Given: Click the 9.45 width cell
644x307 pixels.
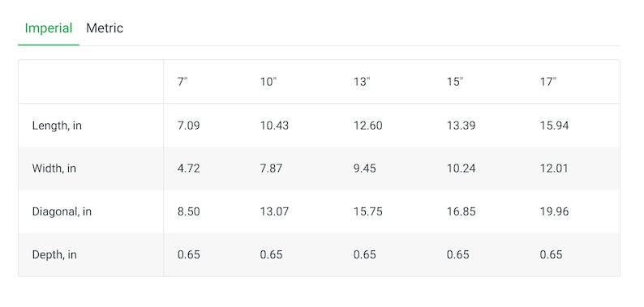Looking at the screenshot, I should 364,168.
